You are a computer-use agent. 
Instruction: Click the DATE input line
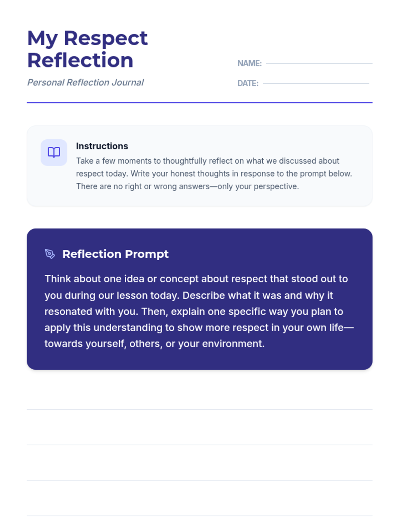click(316, 83)
